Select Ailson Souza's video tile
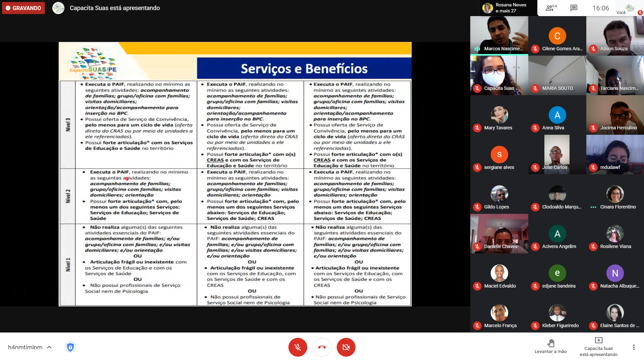Screen dimensions: 644x362 [615, 35]
